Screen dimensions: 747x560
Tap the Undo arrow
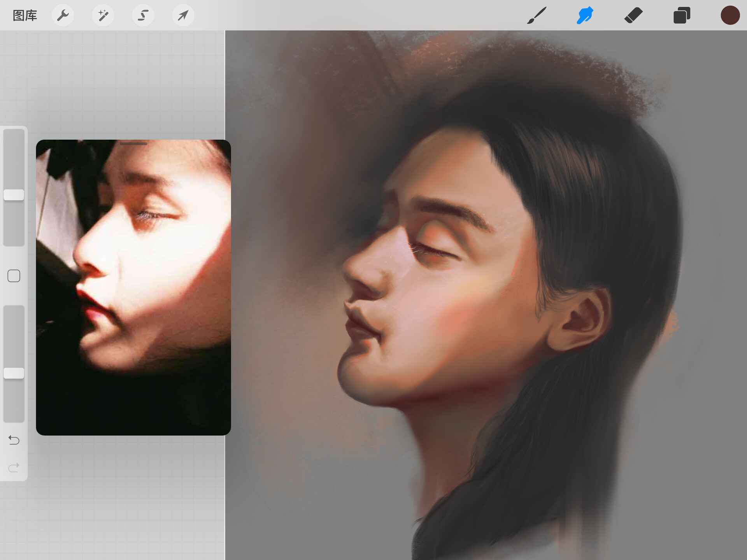click(x=14, y=440)
